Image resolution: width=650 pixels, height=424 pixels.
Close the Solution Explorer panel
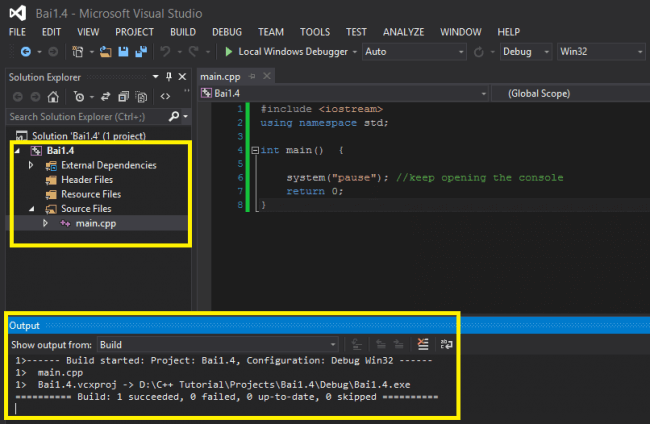[x=182, y=77]
